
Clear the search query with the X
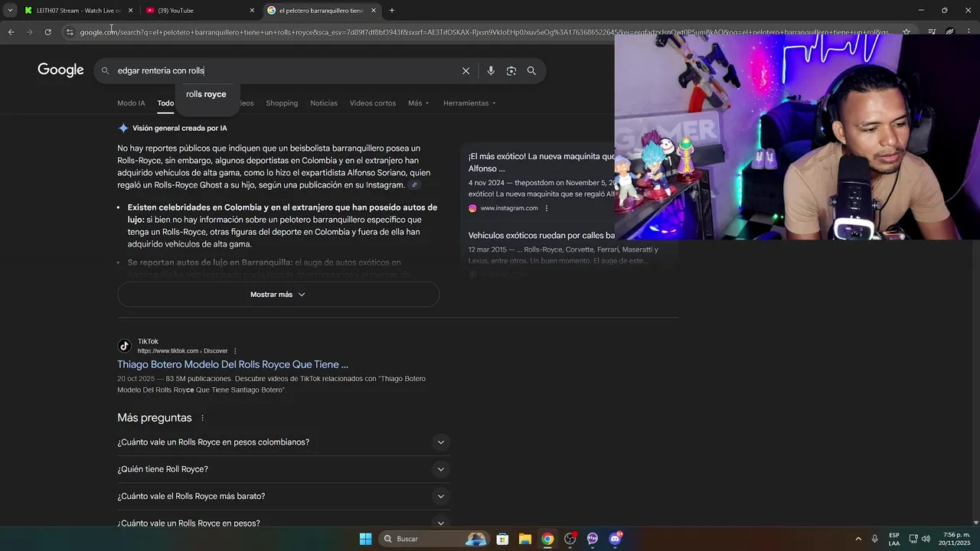click(x=465, y=70)
